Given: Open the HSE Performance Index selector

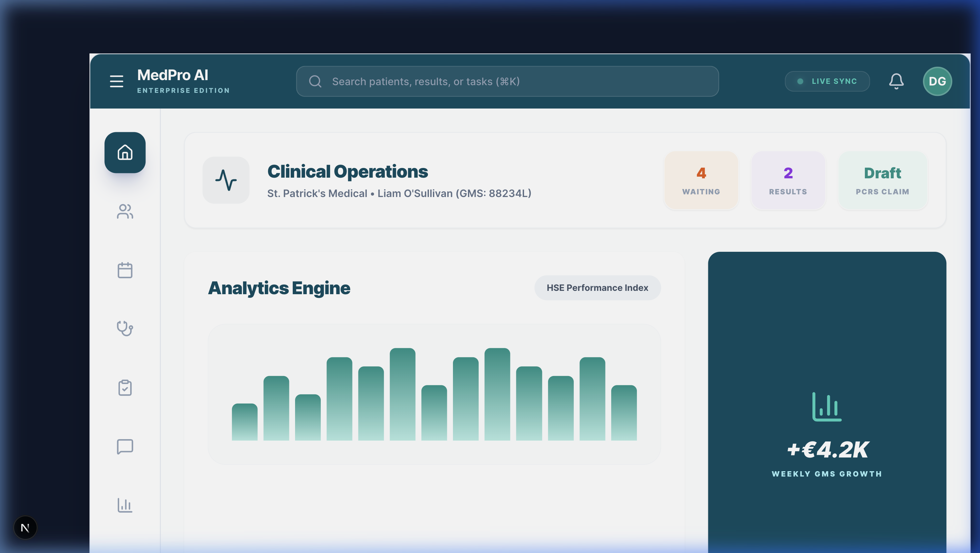Looking at the screenshot, I should (597, 288).
